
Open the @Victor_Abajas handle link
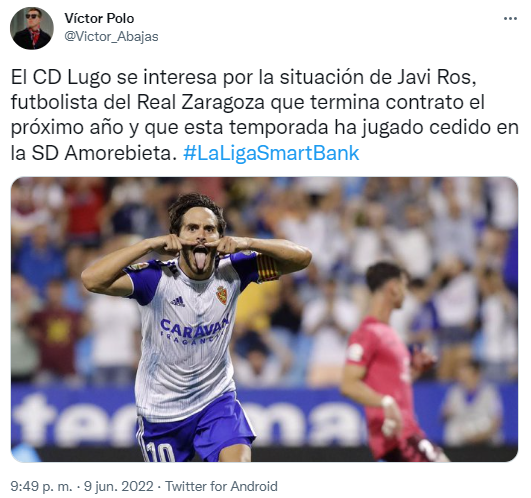click(111, 37)
